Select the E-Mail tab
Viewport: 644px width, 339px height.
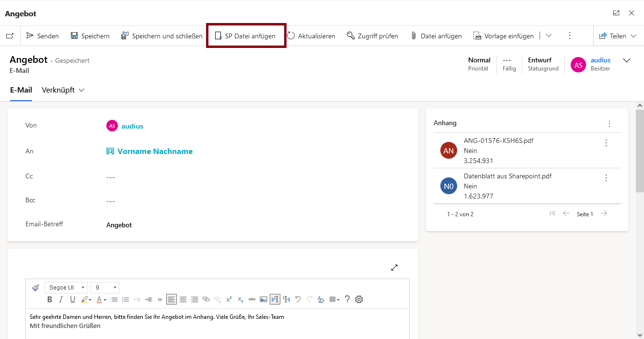[x=21, y=90]
